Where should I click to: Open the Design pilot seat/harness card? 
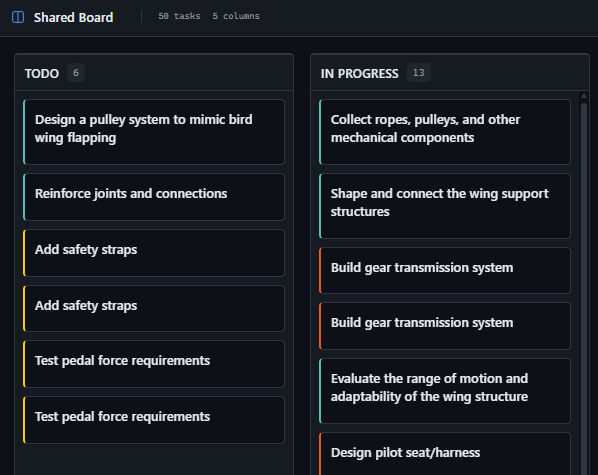click(445, 454)
